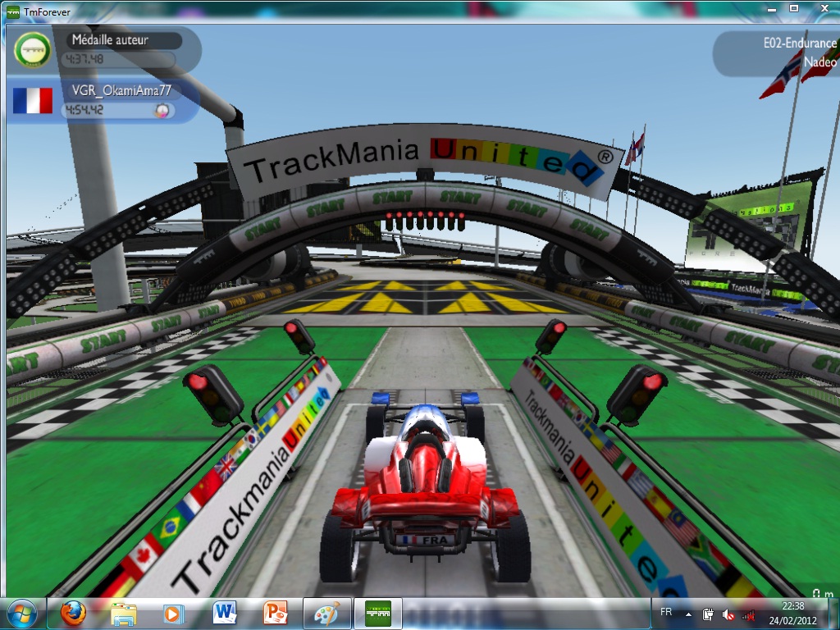This screenshot has width=840, height=630.
Task: Launch Windows Media Player from taskbar
Action: [173, 613]
